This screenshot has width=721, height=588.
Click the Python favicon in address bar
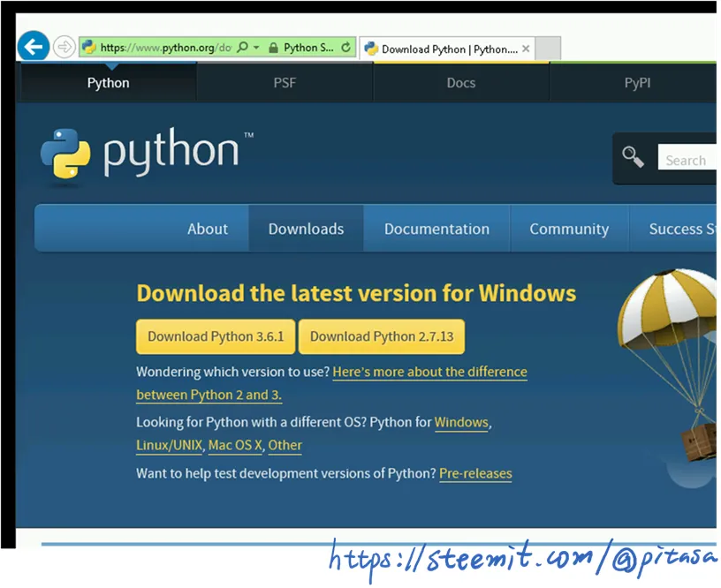coord(88,48)
